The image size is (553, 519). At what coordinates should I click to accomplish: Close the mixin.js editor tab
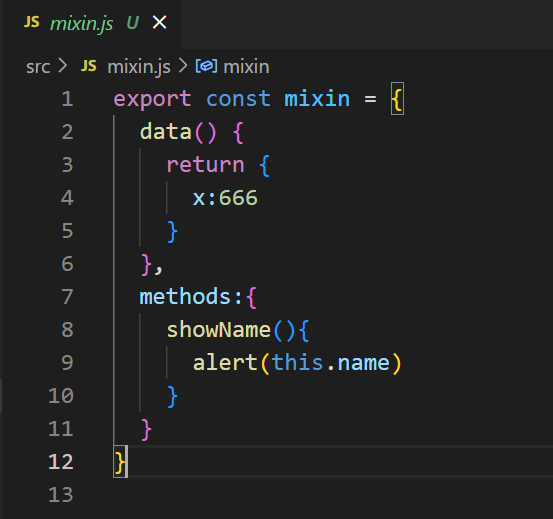[x=159, y=23]
